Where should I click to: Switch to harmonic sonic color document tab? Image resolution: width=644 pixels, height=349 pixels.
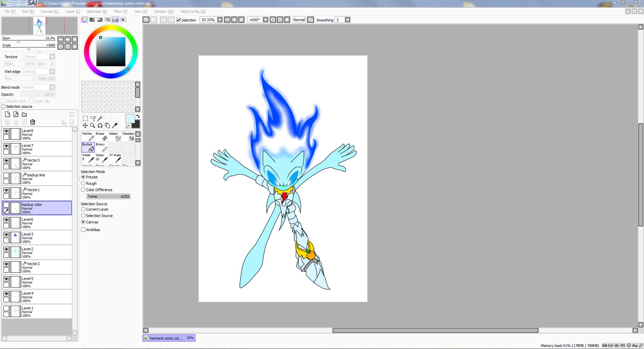(169, 338)
